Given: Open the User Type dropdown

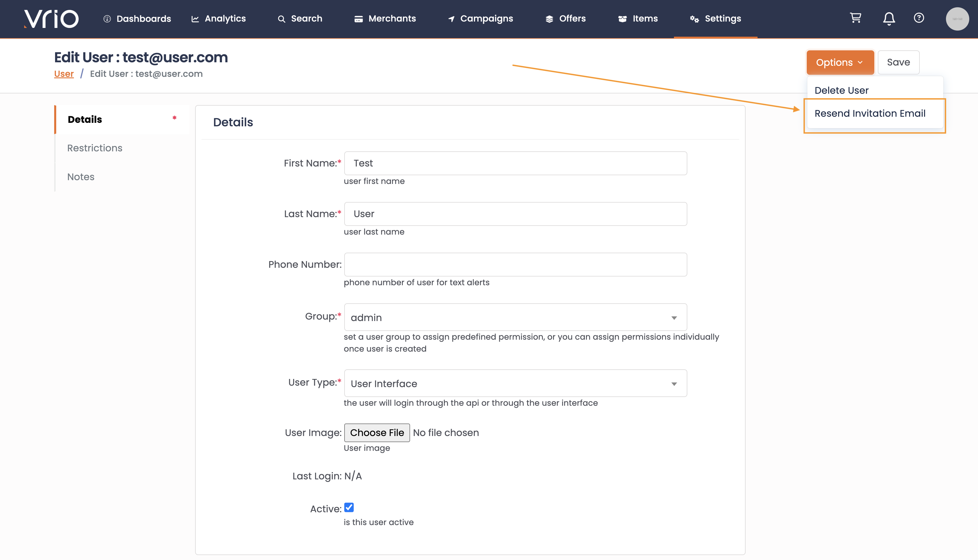Looking at the screenshot, I should click(515, 383).
